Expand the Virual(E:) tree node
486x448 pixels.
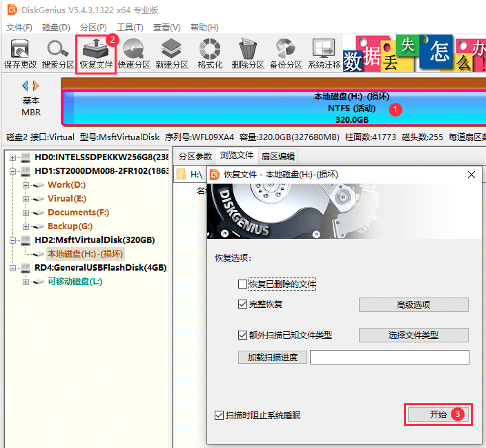tap(26, 199)
